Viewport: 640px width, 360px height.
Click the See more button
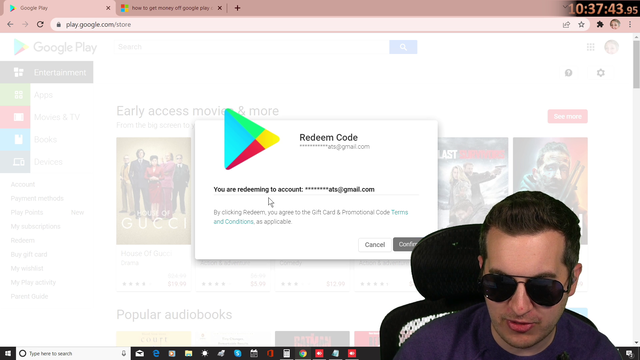tap(567, 116)
